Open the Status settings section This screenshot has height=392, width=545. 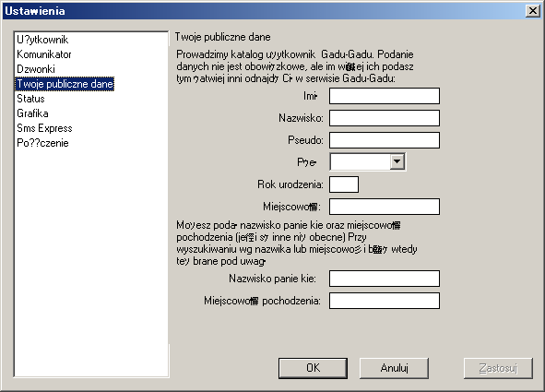30,99
